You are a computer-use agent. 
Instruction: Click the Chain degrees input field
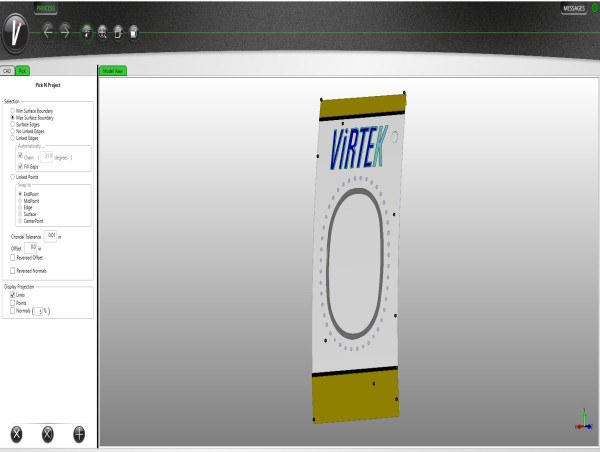[x=46, y=157]
